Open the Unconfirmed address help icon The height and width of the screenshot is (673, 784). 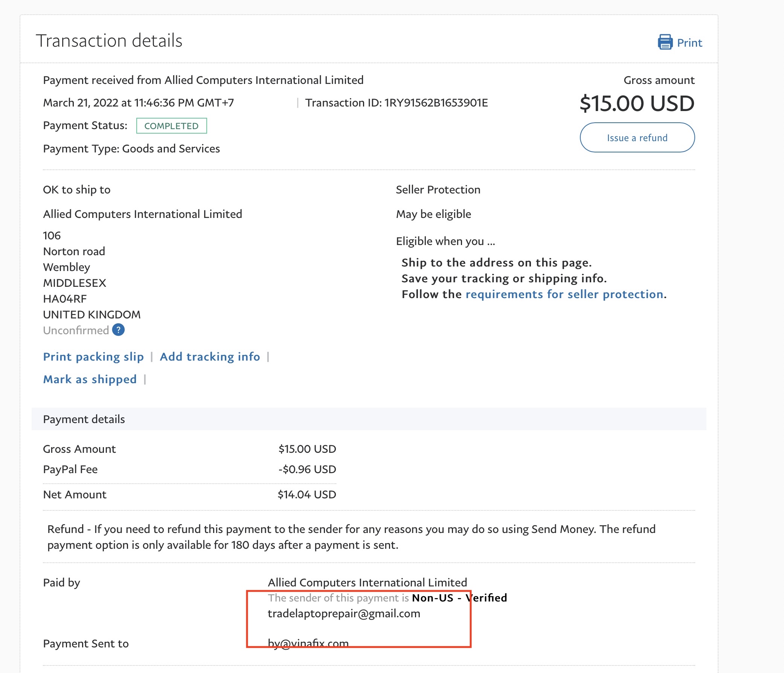pyautogui.click(x=119, y=330)
